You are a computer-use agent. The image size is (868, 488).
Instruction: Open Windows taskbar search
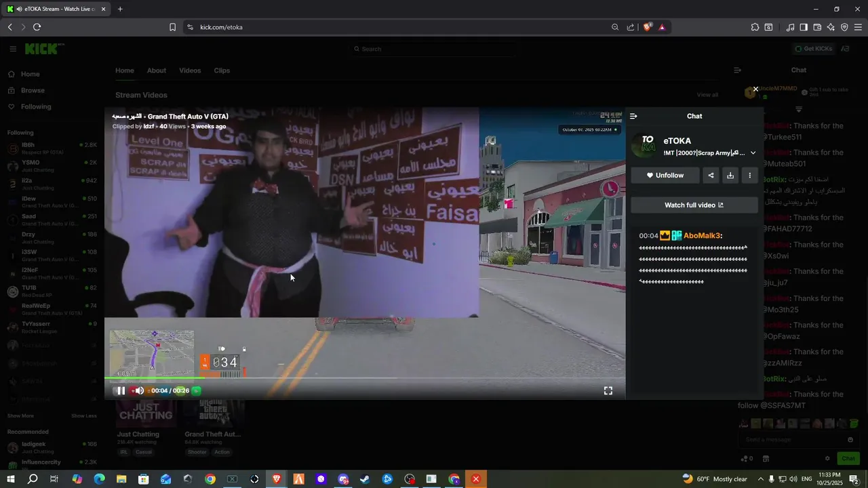tap(33, 479)
